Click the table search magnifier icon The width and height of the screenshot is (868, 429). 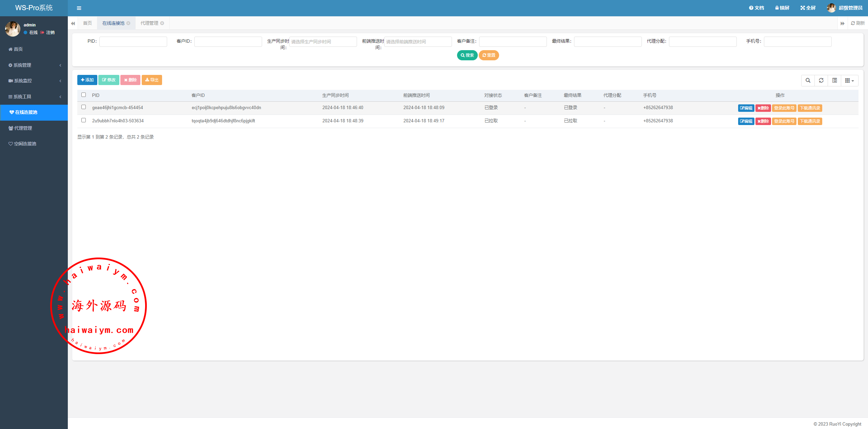coord(808,80)
